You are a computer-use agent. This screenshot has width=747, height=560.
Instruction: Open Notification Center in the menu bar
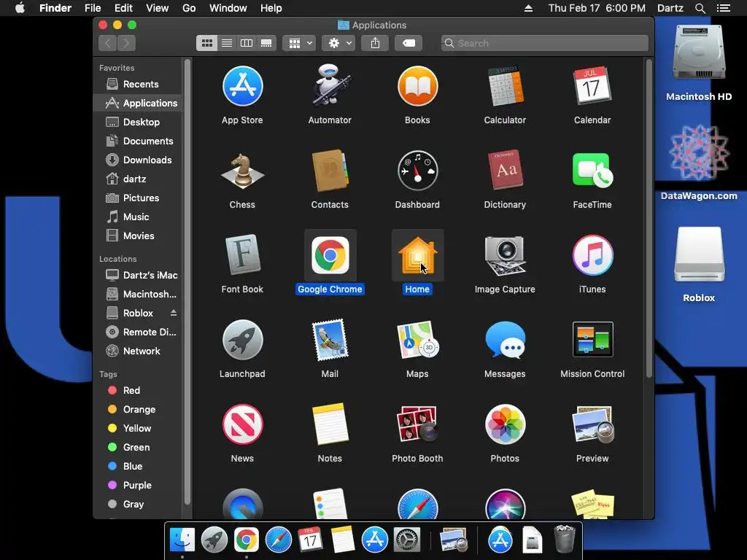click(724, 8)
